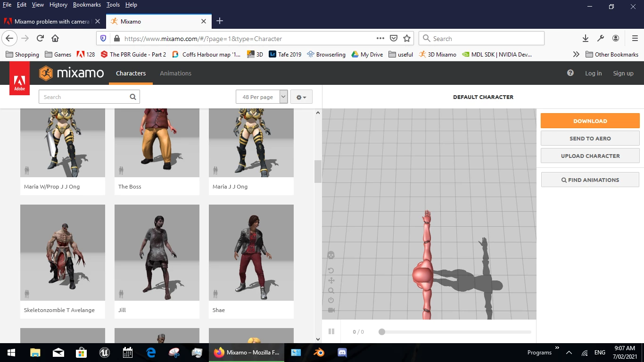Select the pan tool in the 3D viewport
Screen dimensions: 644x362
point(330,280)
